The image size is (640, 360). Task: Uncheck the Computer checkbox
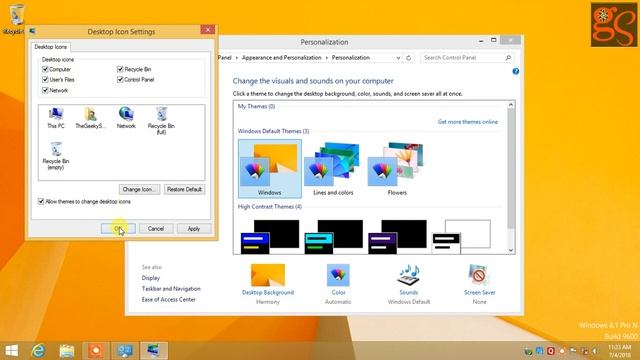(45, 69)
